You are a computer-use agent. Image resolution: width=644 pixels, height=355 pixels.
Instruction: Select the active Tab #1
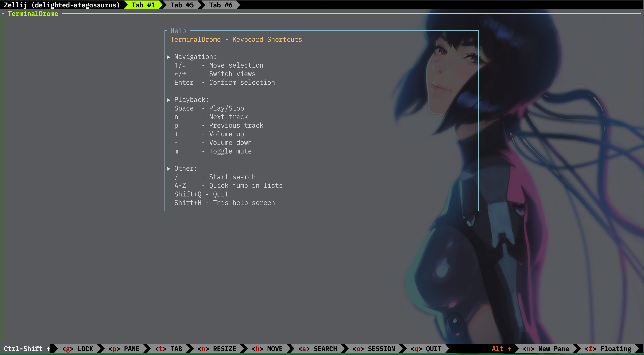point(143,5)
